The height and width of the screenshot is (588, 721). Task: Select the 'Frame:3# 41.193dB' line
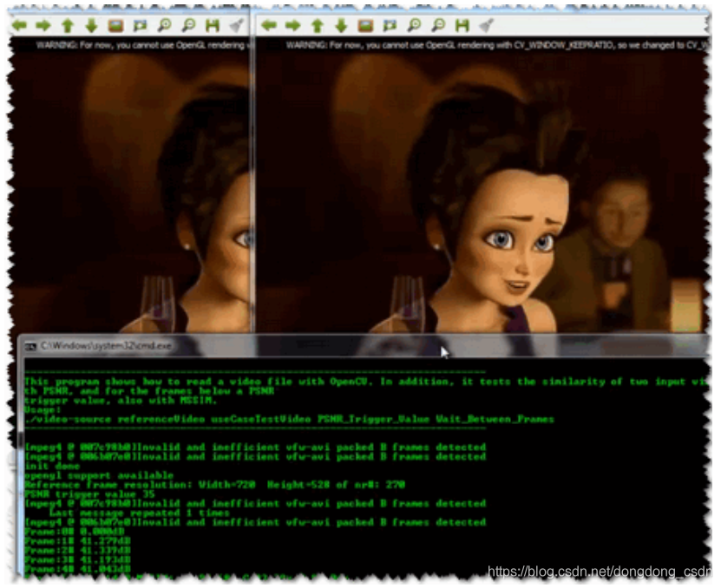coord(77,560)
